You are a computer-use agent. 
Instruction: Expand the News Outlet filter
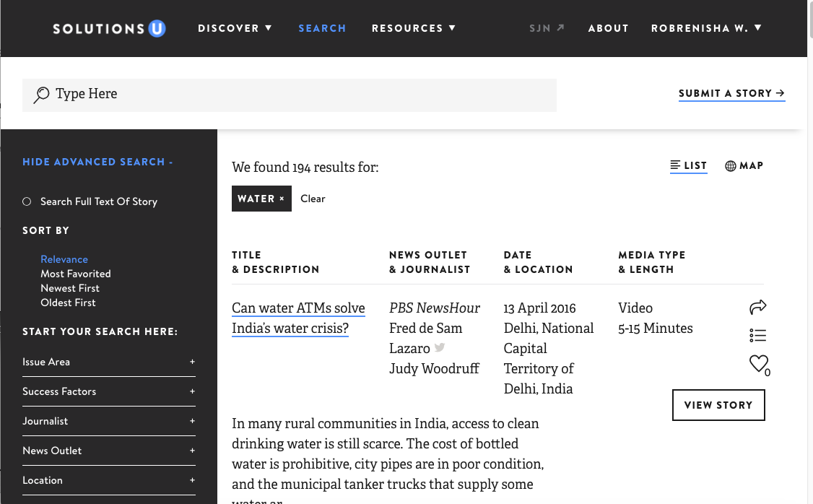109,451
